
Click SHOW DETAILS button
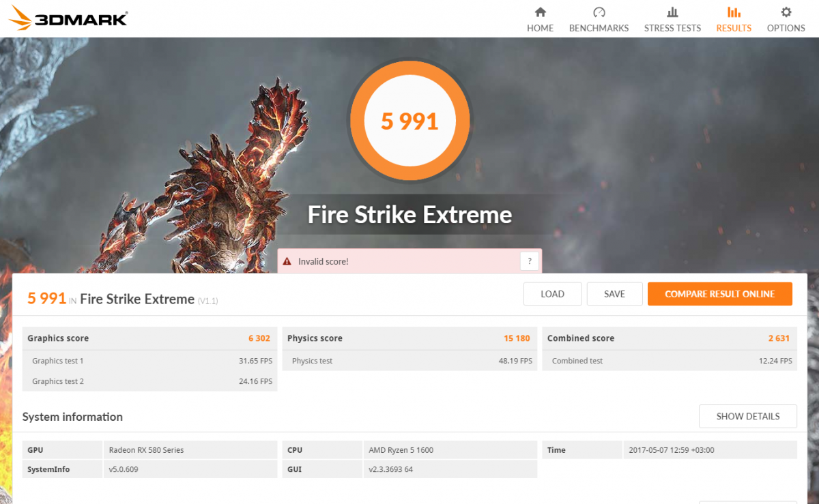[x=747, y=416]
